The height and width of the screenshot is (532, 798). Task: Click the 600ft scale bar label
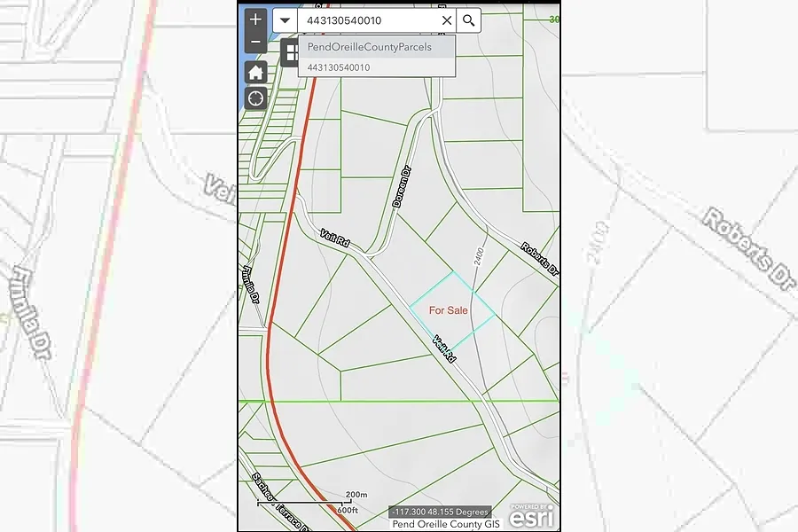[x=347, y=510]
